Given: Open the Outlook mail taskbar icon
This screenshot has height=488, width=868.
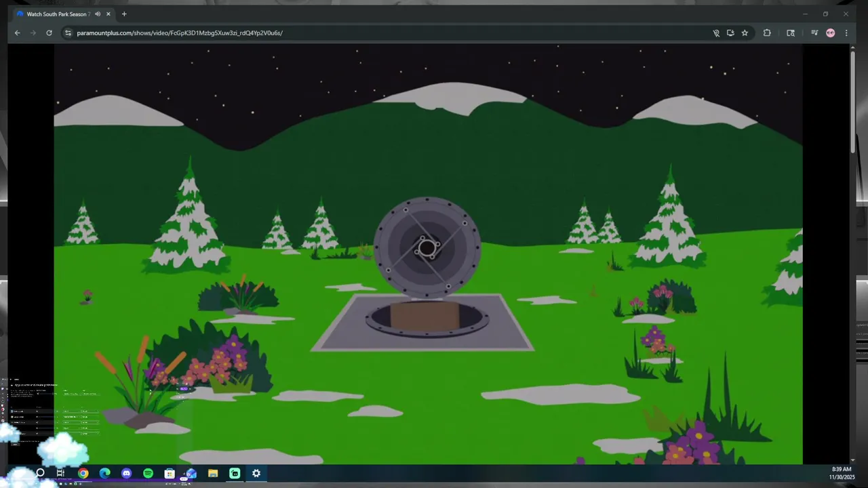Looking at the screenshot, I should (x=191, y=474).
